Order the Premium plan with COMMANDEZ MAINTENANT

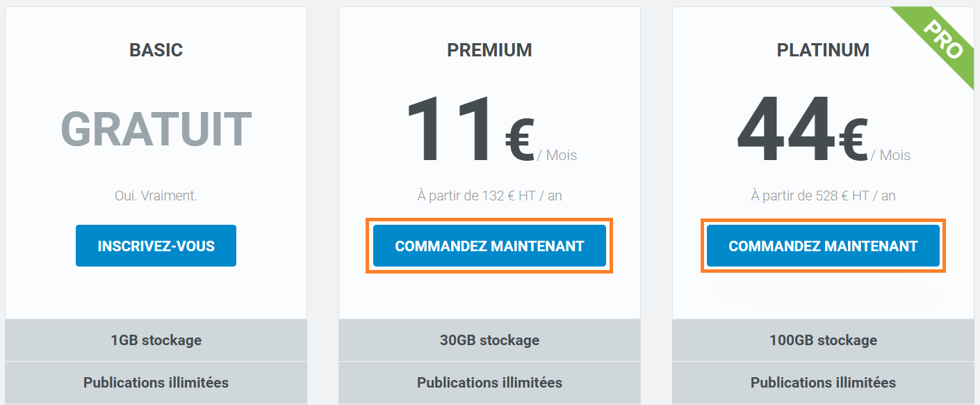pyautogui.click(x=489, y=246)
